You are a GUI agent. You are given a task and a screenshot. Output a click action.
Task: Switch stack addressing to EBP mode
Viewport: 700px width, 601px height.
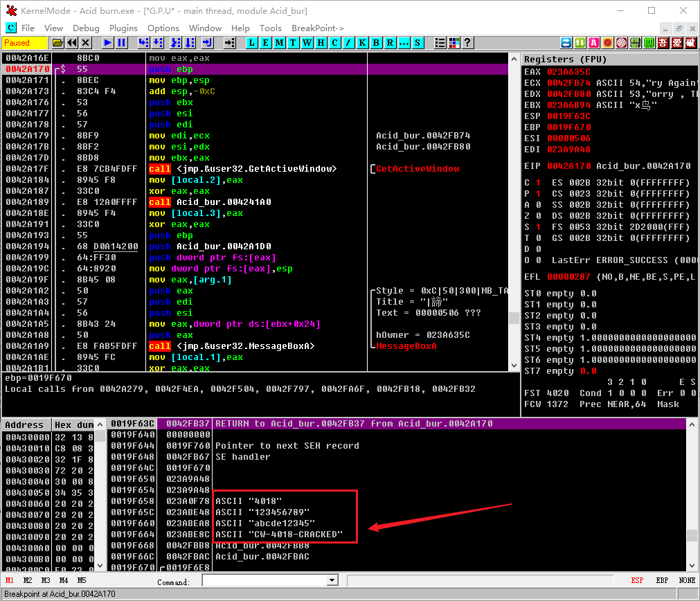661,580
